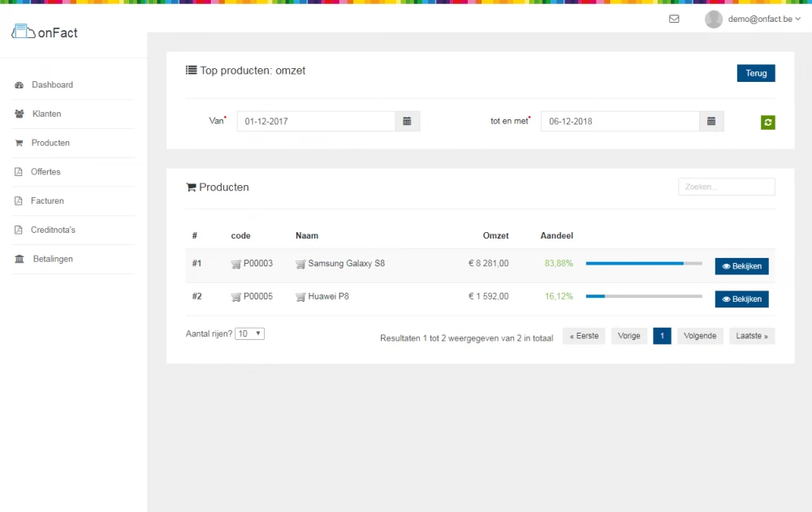812x512 pixels.
Task: Open Klanten in the sidebar
Action: coord(46,114)
